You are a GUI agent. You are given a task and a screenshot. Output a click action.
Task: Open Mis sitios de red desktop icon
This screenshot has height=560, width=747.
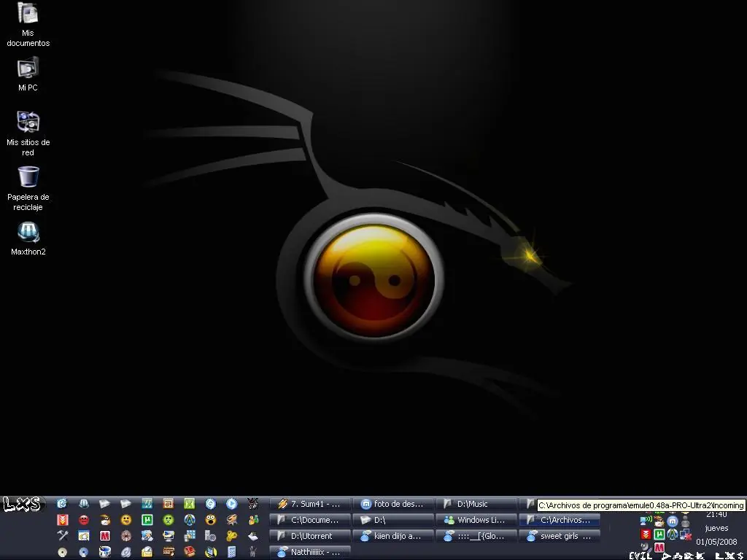[x=28, y=134]
